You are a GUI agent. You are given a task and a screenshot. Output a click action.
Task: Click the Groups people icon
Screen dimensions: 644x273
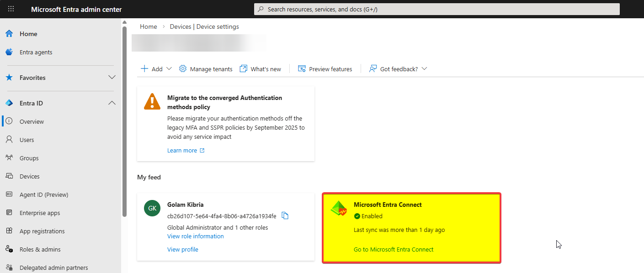(x=9, y=158)
